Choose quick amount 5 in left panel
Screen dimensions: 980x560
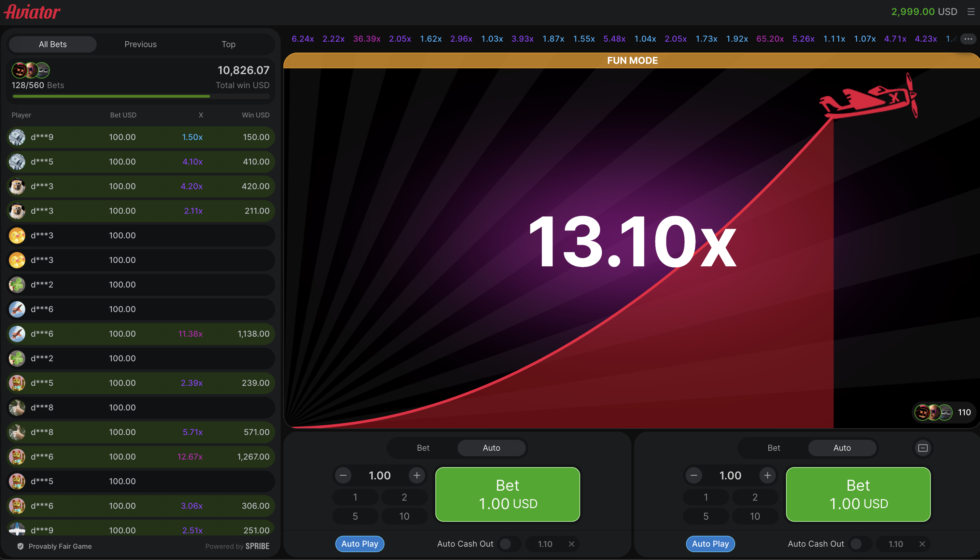(355, 516)
